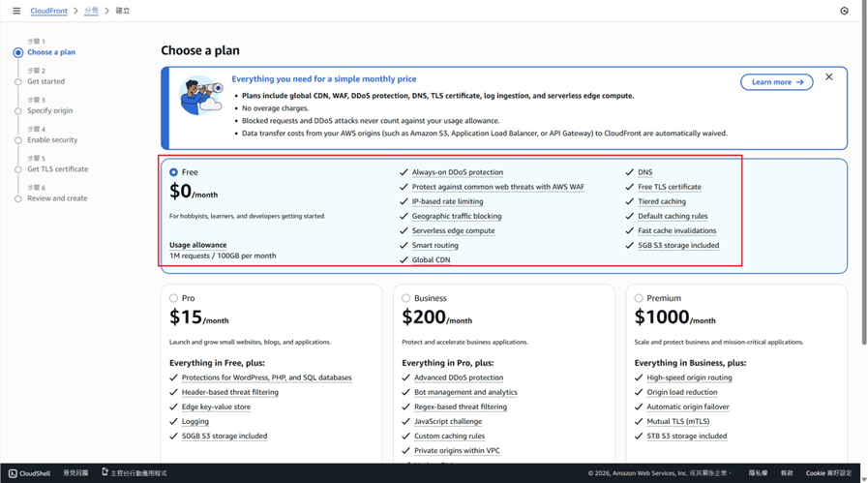Select the Business plan radio button

click(406, 298)
